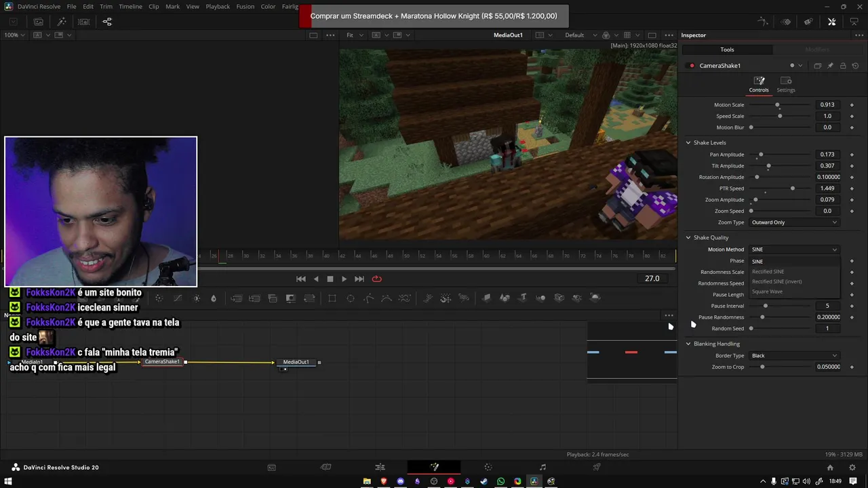Add a Blur tool from Fusion toolbar
Image resolution: width=868 pixels, height=488 pixels.
[x=214, y=298]
